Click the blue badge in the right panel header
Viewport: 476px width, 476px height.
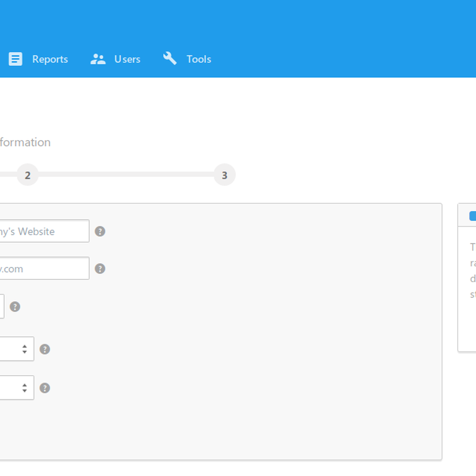(x=473, y=215)
